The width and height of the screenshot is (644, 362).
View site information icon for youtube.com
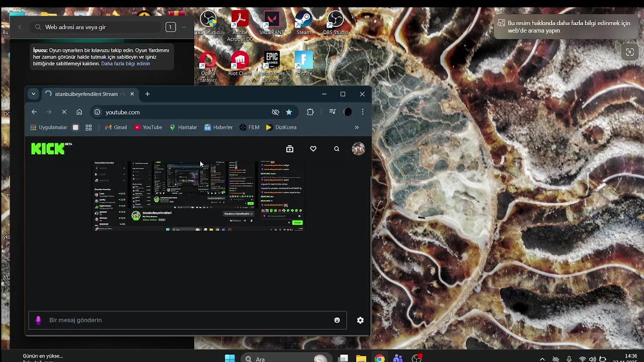(97, 112)
